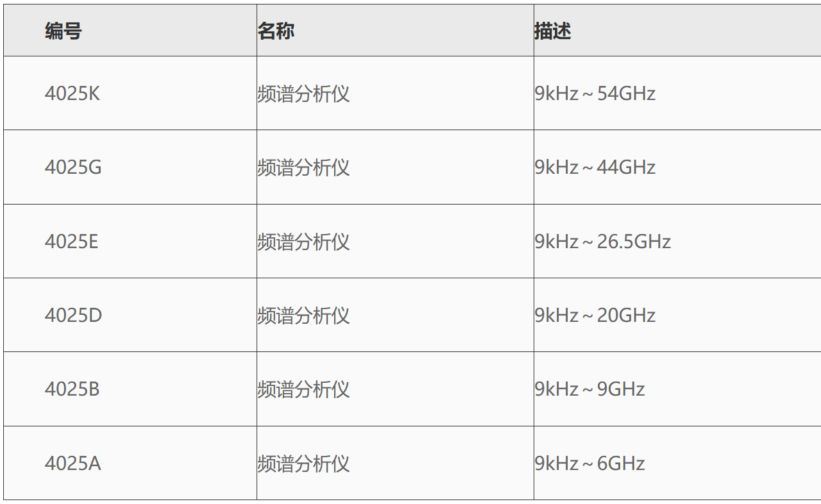Click 频谱分析仪 in the 4025G row
821x504 pixels.
coord(303,167)
